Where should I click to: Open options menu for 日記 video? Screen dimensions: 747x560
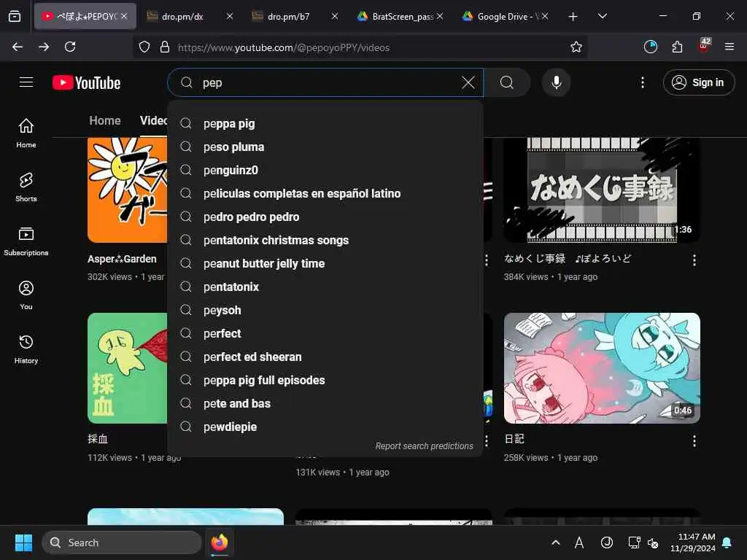pyautogui.click(x=694, y=441)
